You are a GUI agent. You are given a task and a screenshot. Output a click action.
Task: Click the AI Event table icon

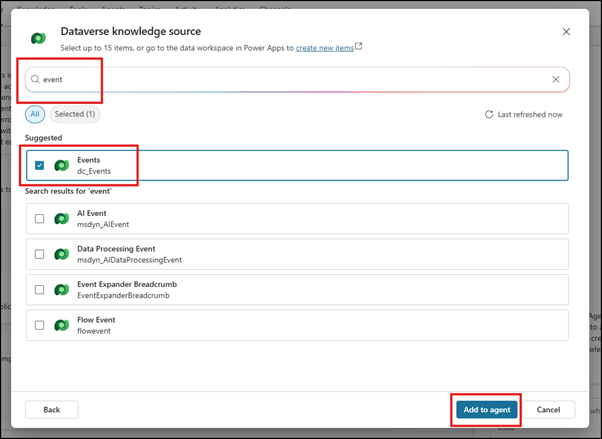pyautogui.click(x=62, y=219)
